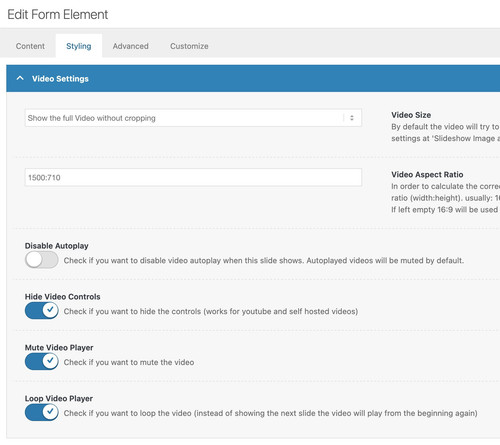Select the Styling tab

tap(79, 46)
